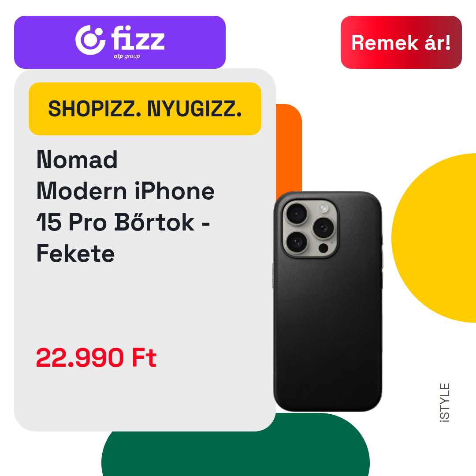Screen dimensions: 476x476
Task: Click the 15 Pro Bőrtok title line
Action: tap(123, 222)
